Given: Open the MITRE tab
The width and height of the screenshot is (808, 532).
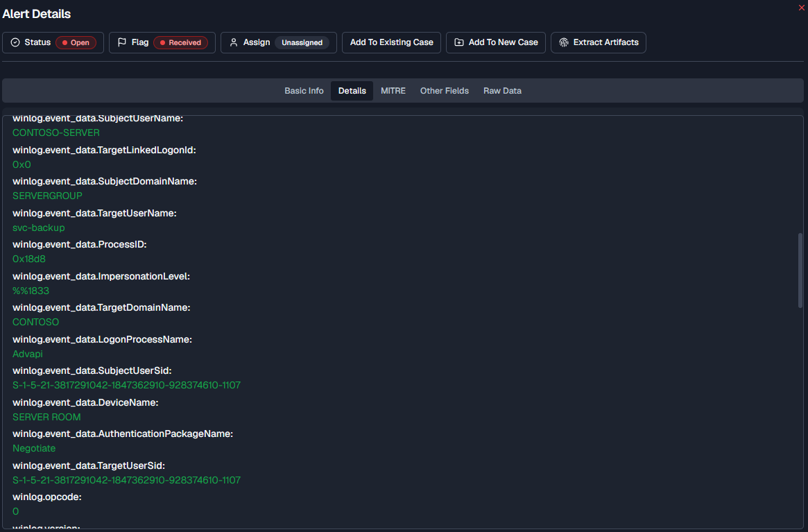Looking at the screenshot, I should coord(393,91).
